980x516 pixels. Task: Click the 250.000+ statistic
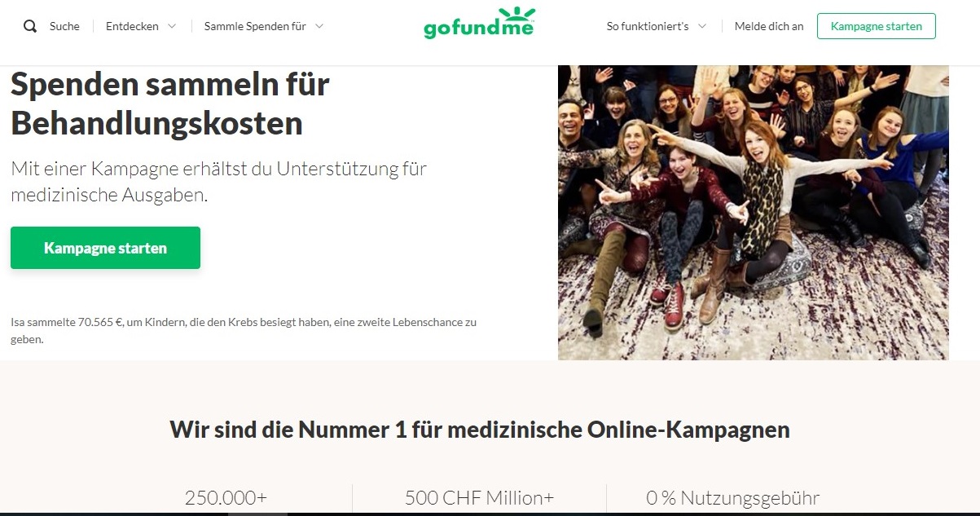click(226, 498)
